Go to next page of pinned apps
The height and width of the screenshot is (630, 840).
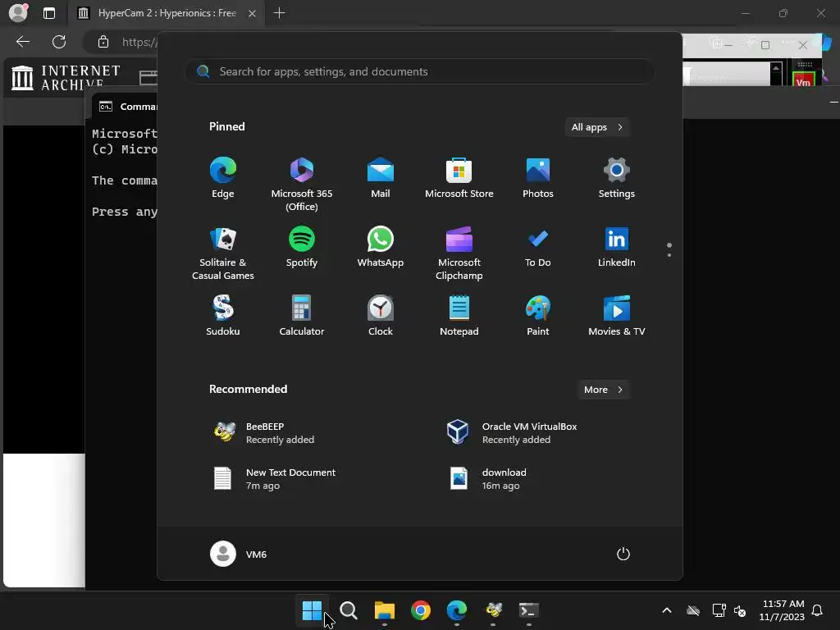pyautogui.click(x=669, y=254)
